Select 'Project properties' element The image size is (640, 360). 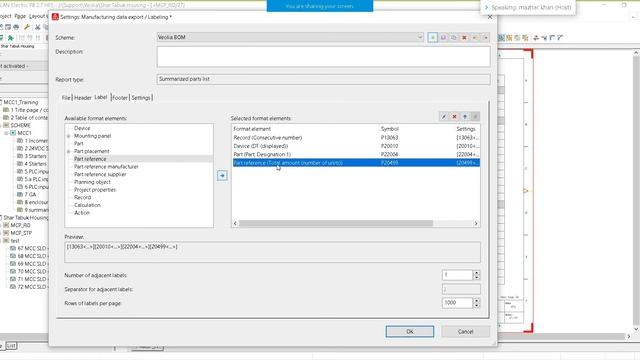95,190
